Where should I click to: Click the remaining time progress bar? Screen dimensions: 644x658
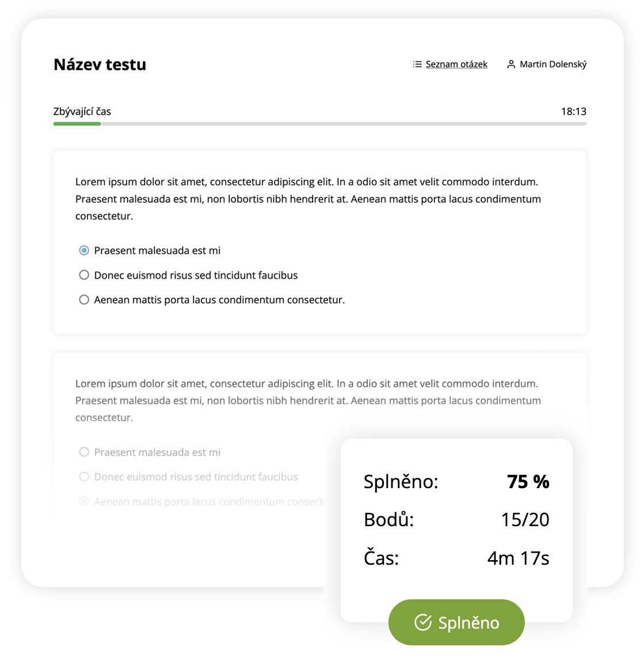click(x=319, y=124)
